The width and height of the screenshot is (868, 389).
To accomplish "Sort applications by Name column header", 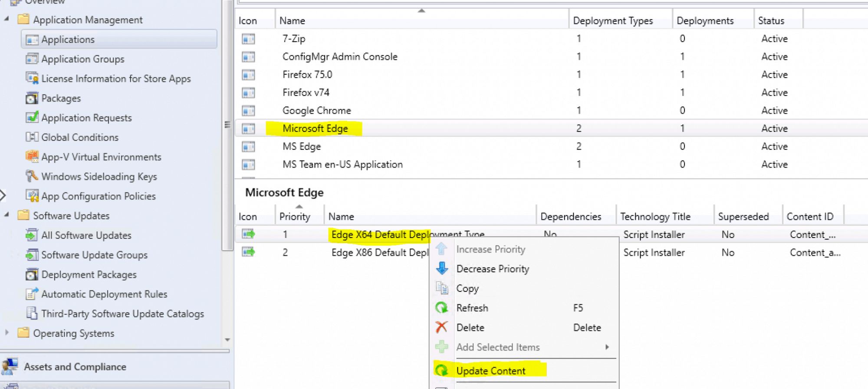I will [x=422, y=20].
